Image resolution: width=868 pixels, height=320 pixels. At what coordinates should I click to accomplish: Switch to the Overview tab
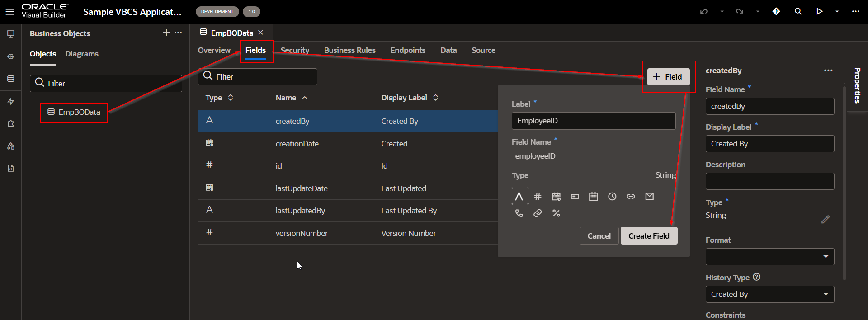[x=214, y=50]
